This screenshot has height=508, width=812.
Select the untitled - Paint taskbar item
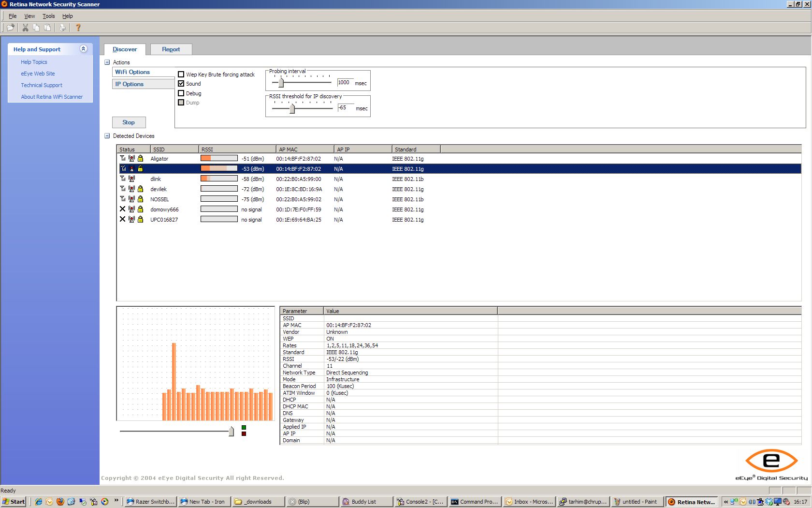[x=637, y=502]
